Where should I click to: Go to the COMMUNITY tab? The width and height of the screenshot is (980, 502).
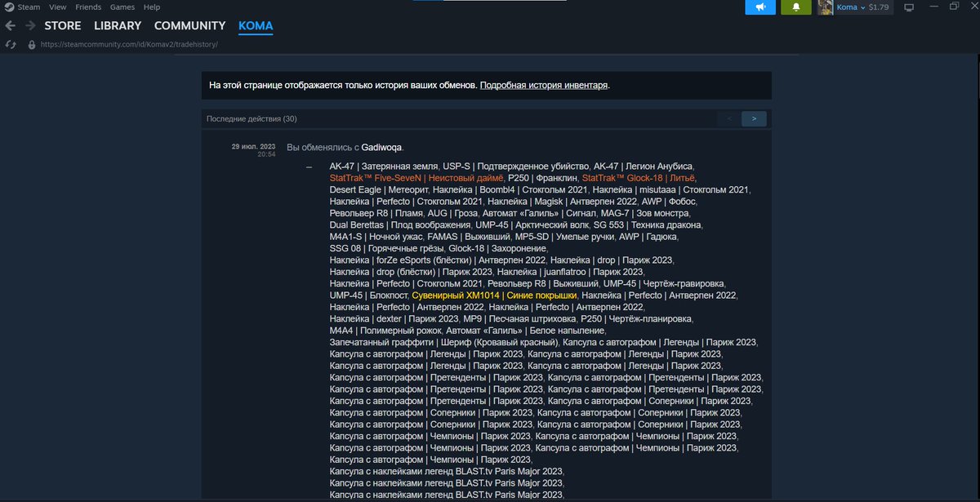189,26
